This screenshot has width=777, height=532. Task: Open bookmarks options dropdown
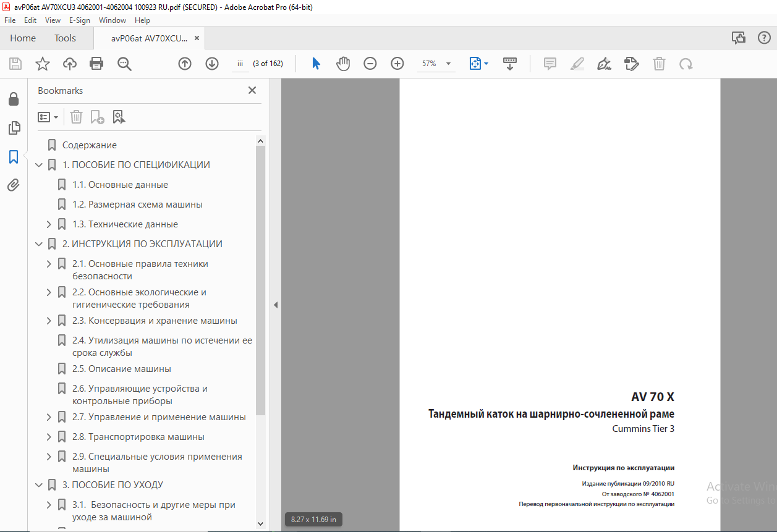[x=48, y=117]
